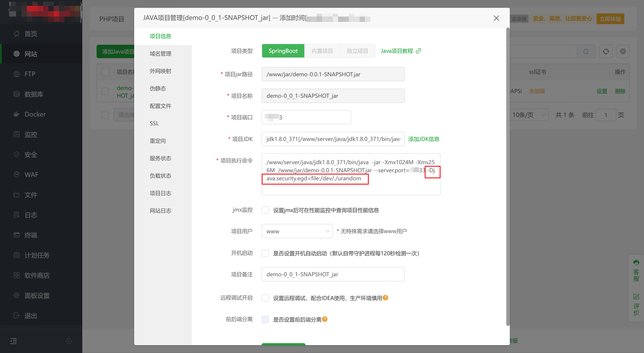This screenshot has height=353, width=644.
Task: Expand the project JDK dropdown
Action: pyautogui.click(x=333, y=139)
